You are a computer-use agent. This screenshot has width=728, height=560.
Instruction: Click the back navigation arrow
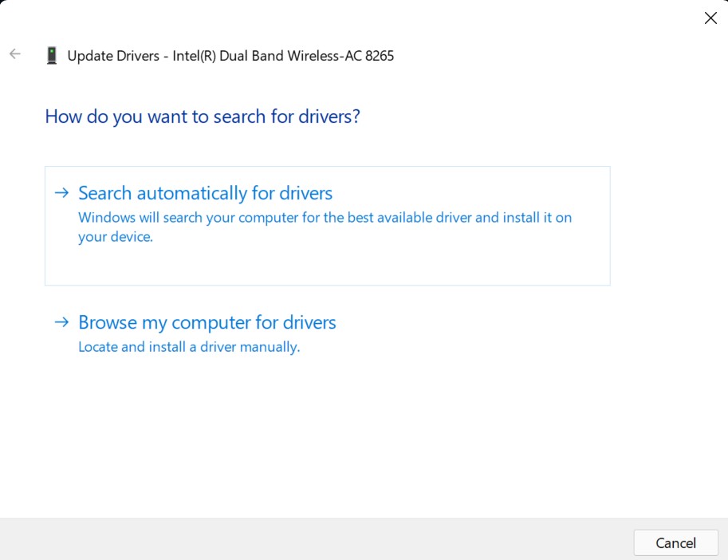[14, 53]
